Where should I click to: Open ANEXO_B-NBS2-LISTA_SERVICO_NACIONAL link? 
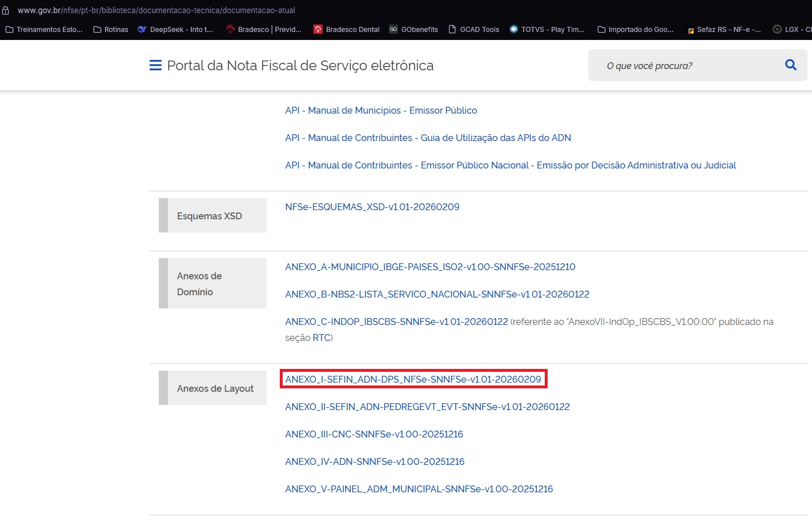tap(437, 295)
